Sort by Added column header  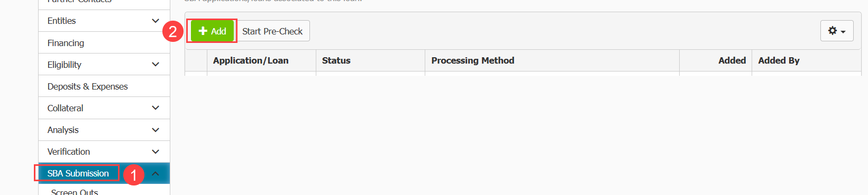coord(732,60)
